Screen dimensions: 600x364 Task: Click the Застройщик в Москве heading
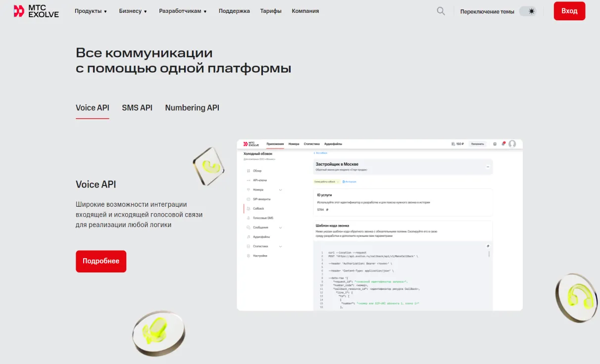(x=337, y=164)
